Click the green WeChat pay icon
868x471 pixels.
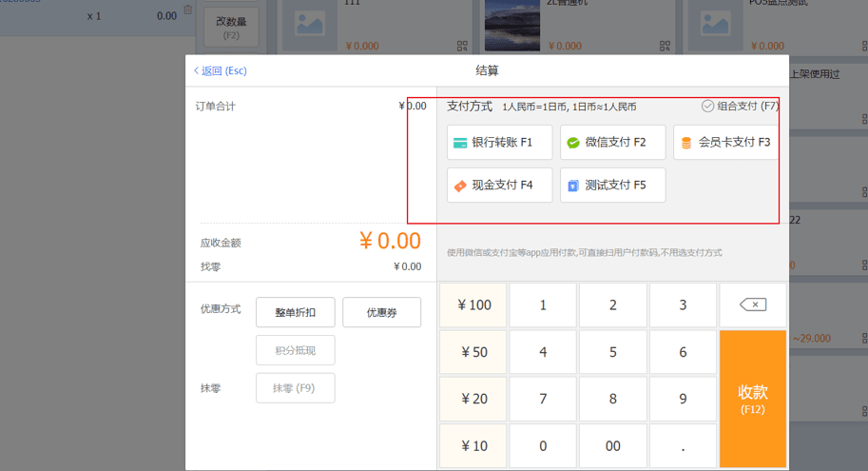click(x=573, y=143)
